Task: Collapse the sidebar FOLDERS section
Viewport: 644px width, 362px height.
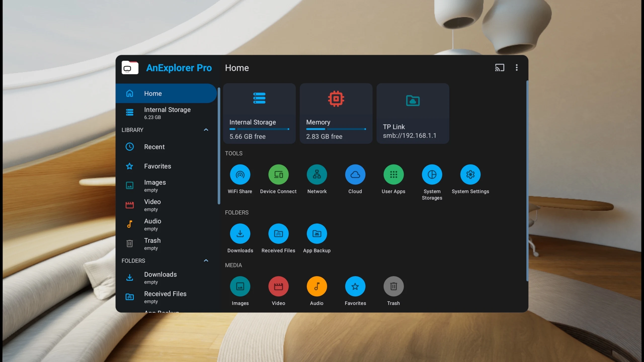Action: point(206,260)
